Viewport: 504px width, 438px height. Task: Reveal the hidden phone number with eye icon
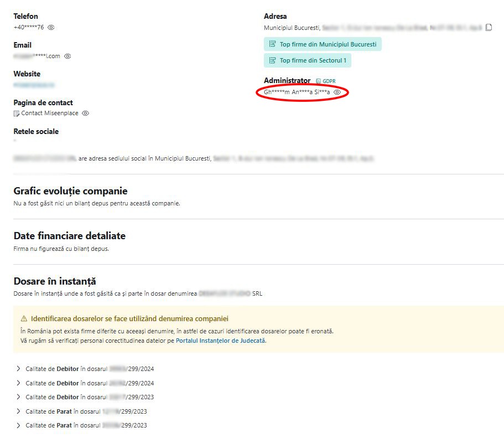(x=51, y=27)
